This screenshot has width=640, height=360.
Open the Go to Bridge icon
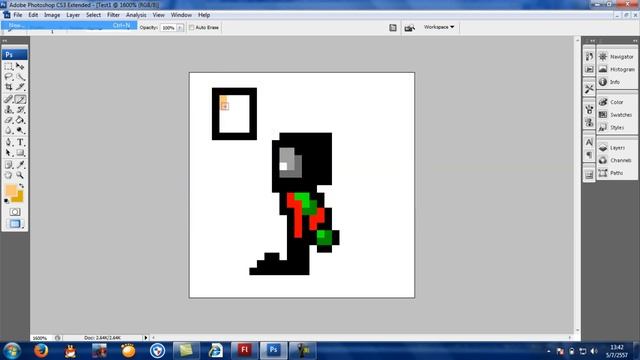[x=409, y=27]
